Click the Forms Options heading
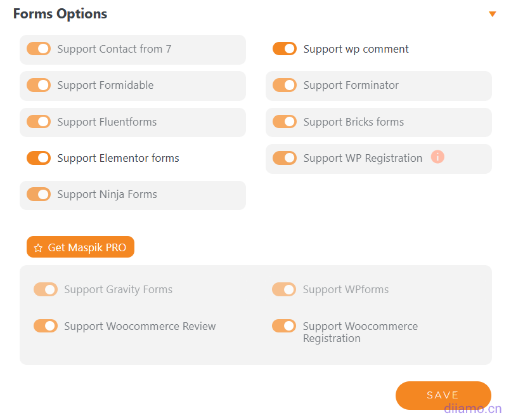 click(x=60, y=14)
